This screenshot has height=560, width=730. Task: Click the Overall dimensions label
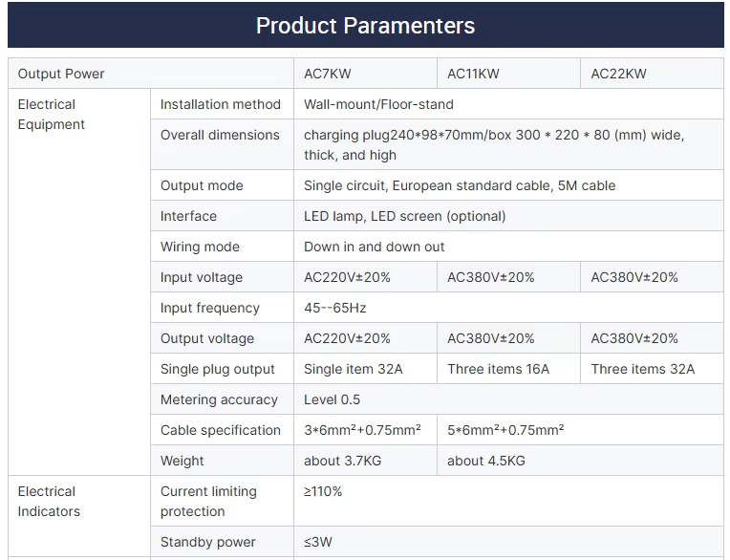coord(220,135)
